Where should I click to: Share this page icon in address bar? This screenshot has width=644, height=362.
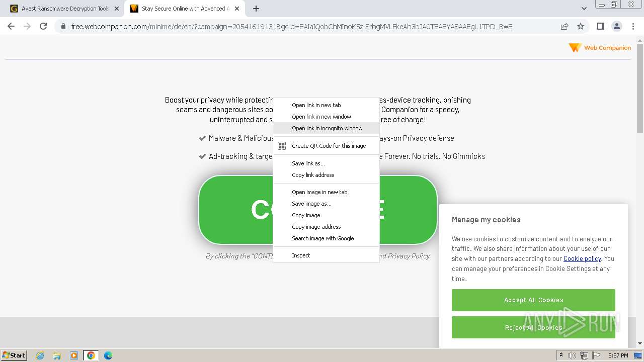tap(565, 27)
